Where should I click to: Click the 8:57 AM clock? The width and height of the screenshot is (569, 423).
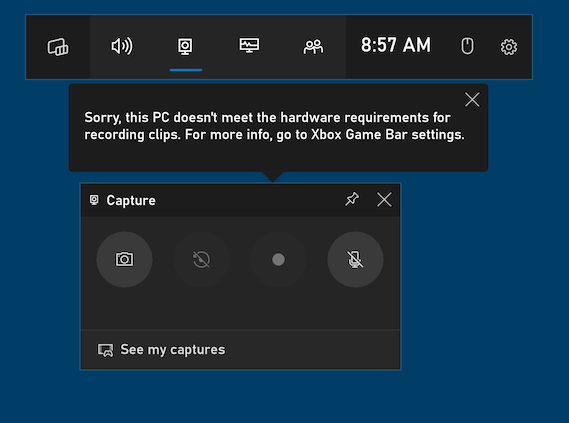(x=396, y=46)
